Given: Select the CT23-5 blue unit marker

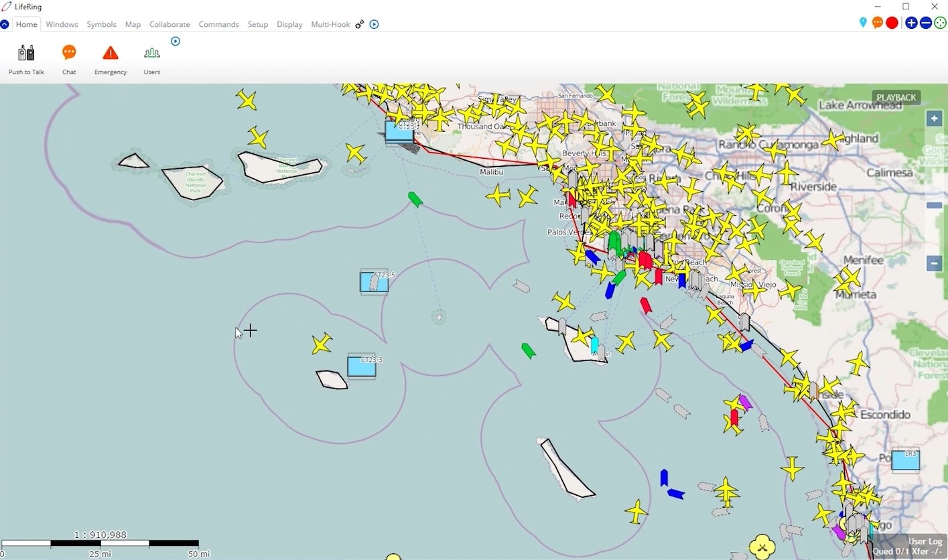Looking at the screenshot, I should click(374, 282).
